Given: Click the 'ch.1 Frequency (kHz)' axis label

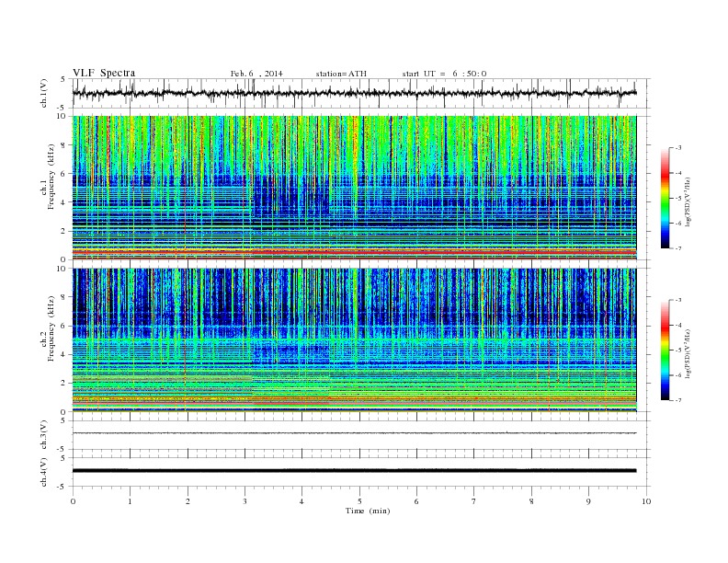Looking at the screenshot, I should point(48,177).
